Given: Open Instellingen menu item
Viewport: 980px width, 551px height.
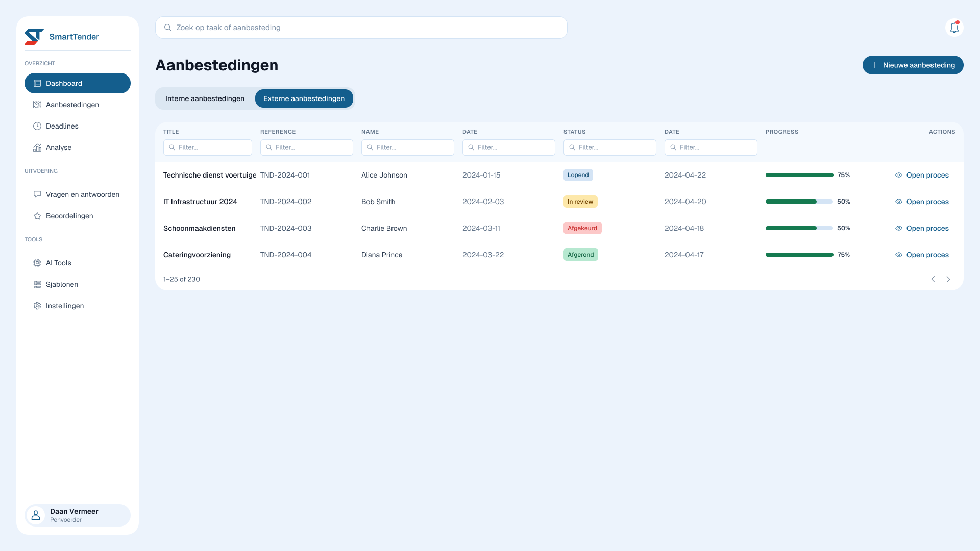Looking at the screenshot, I should (78, 306).
